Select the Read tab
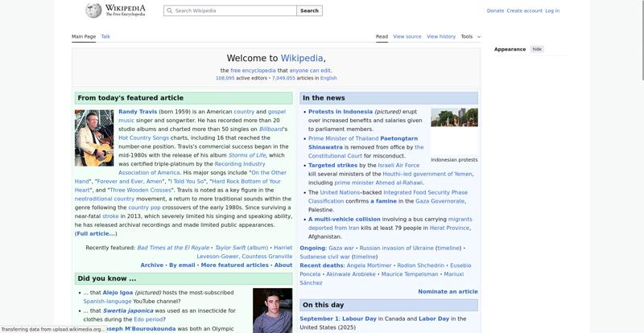This screenshot has height=333, width=644. [x=382, y=36]
